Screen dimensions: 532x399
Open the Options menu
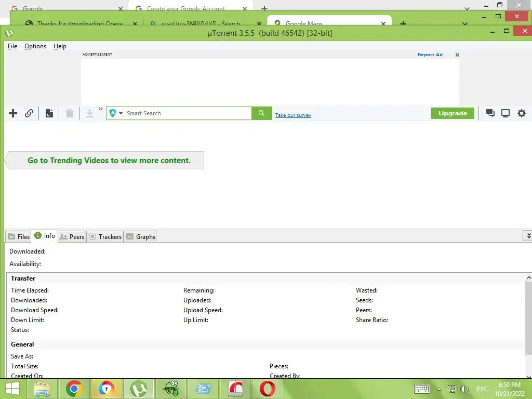coord(35,46)
